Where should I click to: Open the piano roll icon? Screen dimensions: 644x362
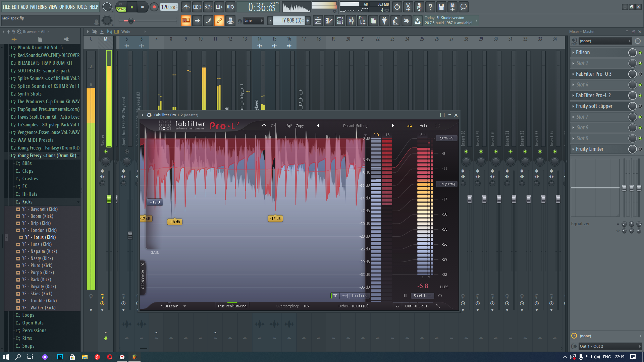coord(329,21)
